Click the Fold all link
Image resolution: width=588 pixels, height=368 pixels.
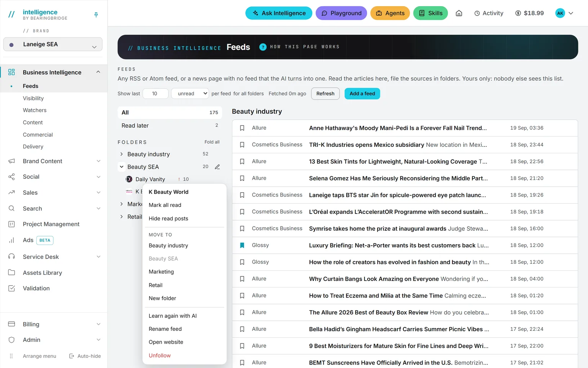[212, 142]
